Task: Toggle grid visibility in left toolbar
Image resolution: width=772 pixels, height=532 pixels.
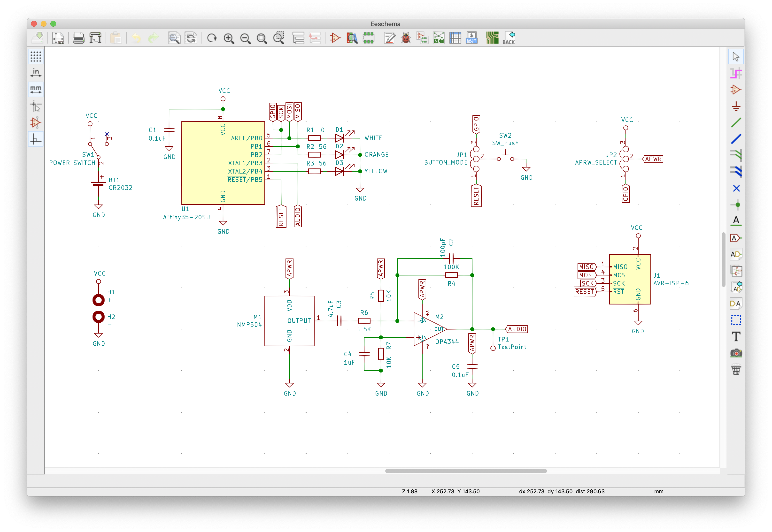Action: (x=36, y=57)
